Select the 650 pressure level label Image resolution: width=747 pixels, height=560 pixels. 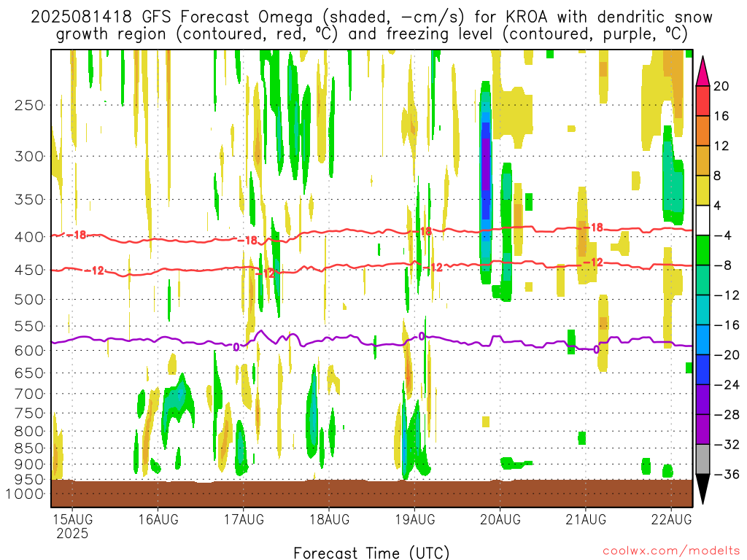29,373
